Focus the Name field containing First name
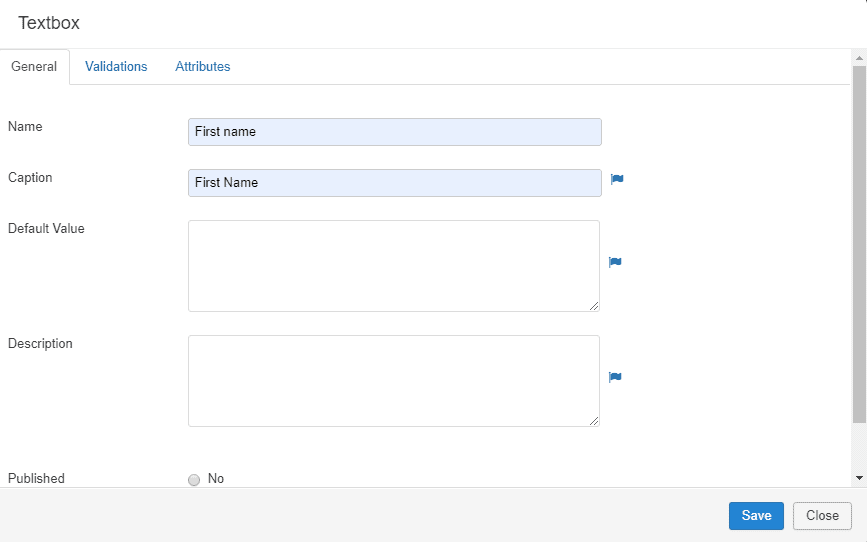 395,132
